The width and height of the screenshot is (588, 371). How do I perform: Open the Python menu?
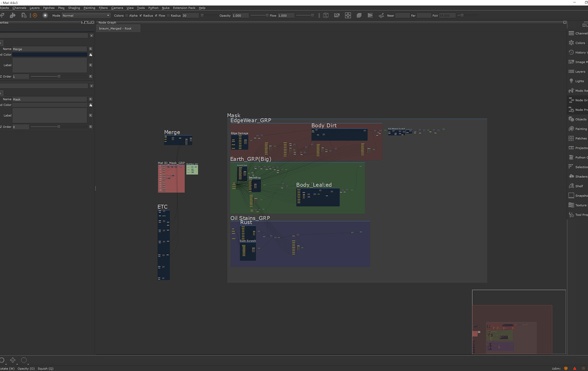[153, 8]
